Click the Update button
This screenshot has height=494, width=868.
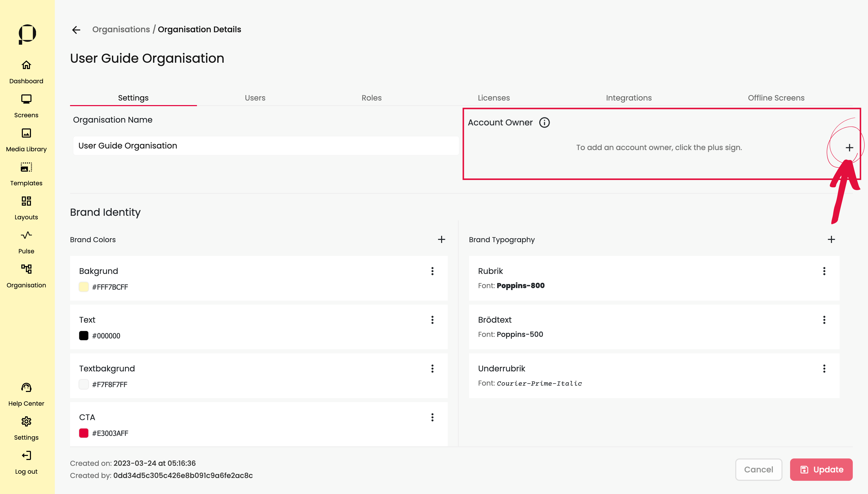pyautogui.click(x=821, y=470)
